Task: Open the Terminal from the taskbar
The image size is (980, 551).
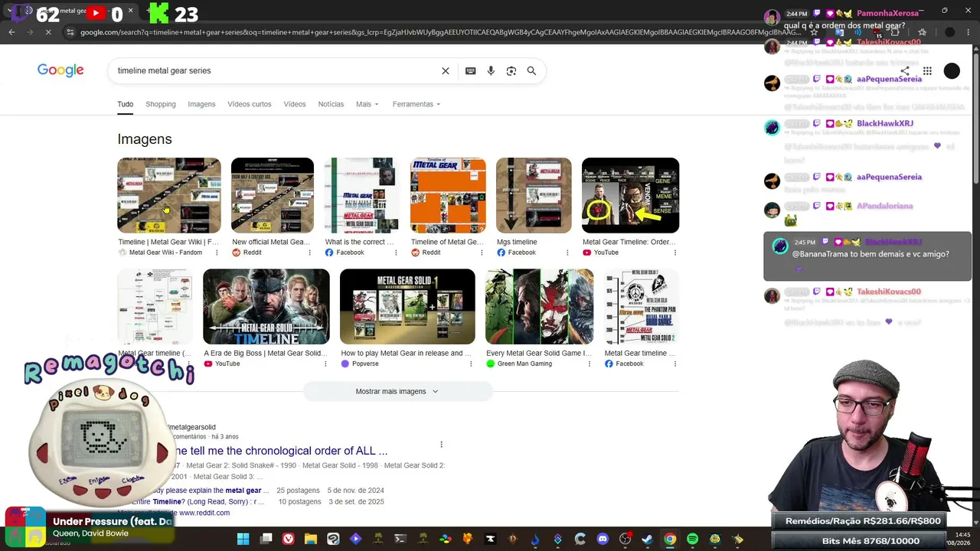Action: tap(400, 539)
